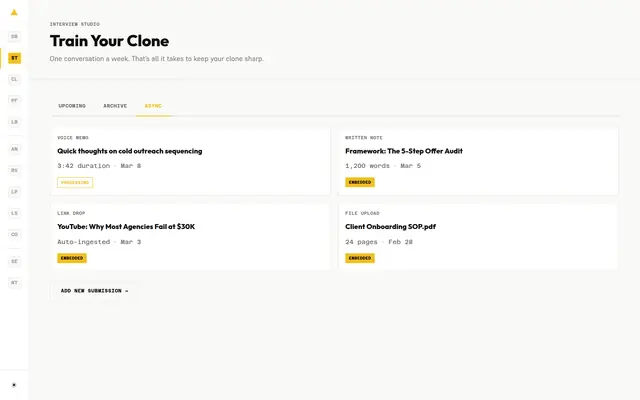Click Embedded badge on Client Onboarding SOP card
640x400 pixels.
pyautogui.click(x=360, y=258)
